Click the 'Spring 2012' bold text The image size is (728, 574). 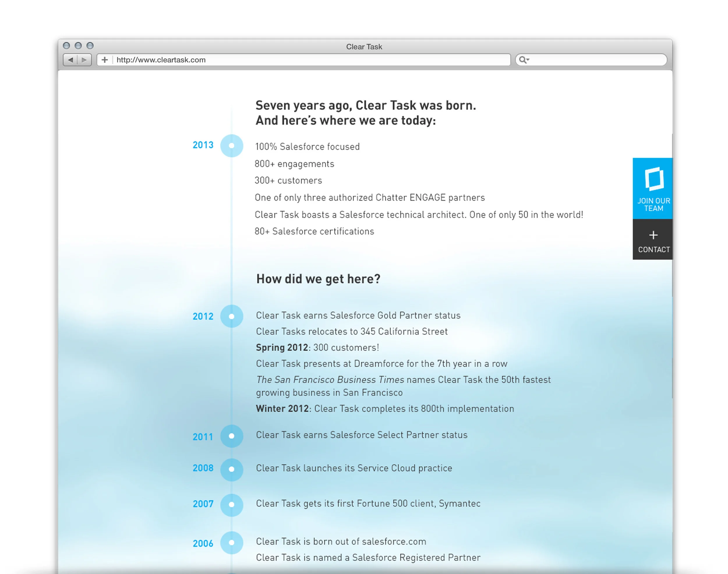(282, 348)
